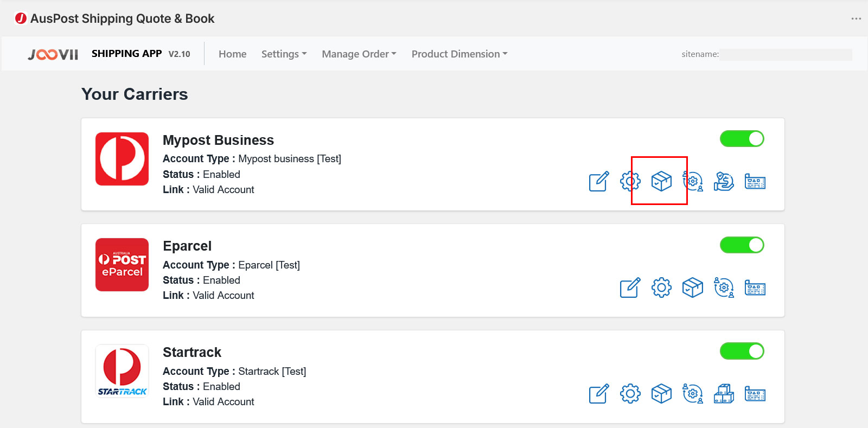Edit the Eparcel carrier account
Screen dimensions: 868x428
tap(630, 288)
